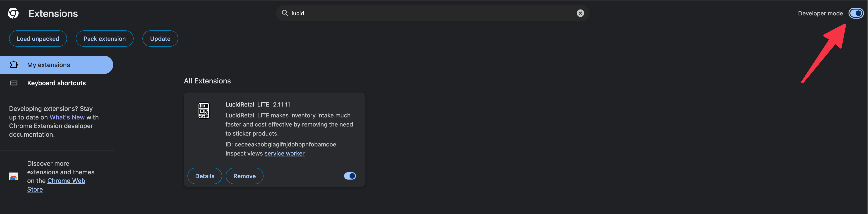This screenshot has width=868, height=214.
Task: Remove the LucidRetail LITE extension
Action: point(244,176)
